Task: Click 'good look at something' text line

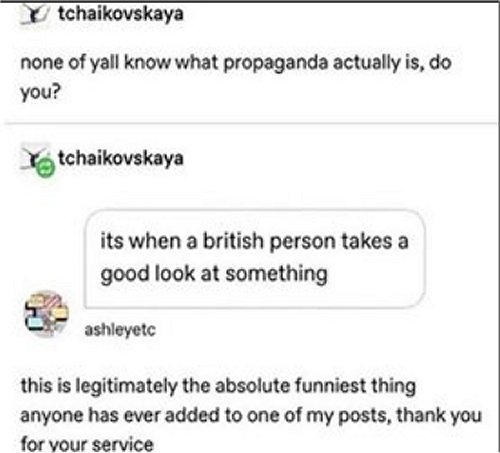Action: [x=214, y=274]
